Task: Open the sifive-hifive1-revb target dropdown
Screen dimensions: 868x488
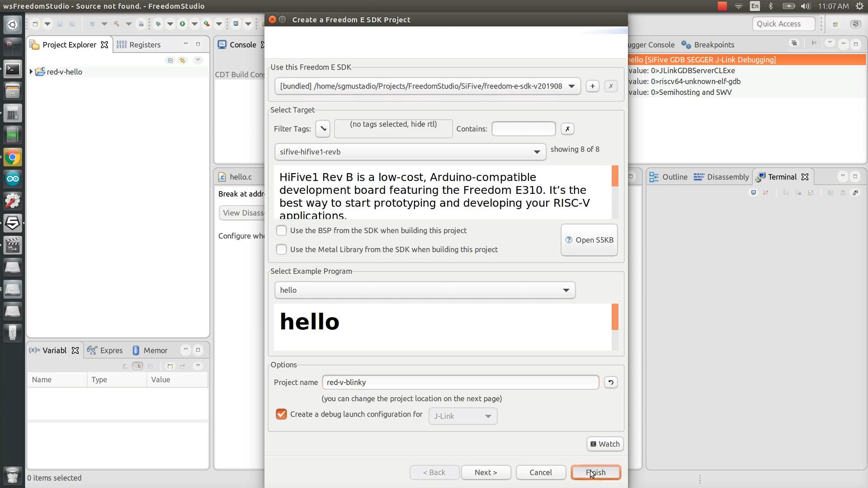Action: 410,152
